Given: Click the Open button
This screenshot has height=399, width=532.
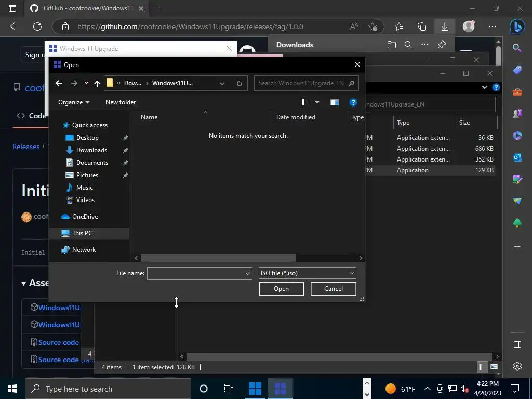Looking at the screenshot, I should pos(281,289).
